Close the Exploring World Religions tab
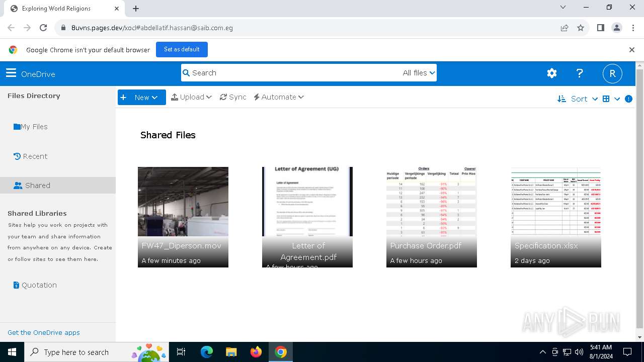 pos(117,9)
